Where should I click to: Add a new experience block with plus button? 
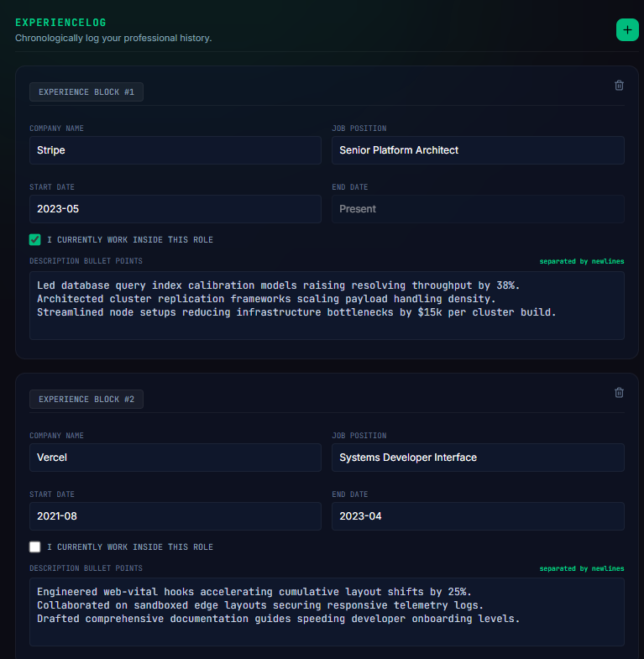627,30
